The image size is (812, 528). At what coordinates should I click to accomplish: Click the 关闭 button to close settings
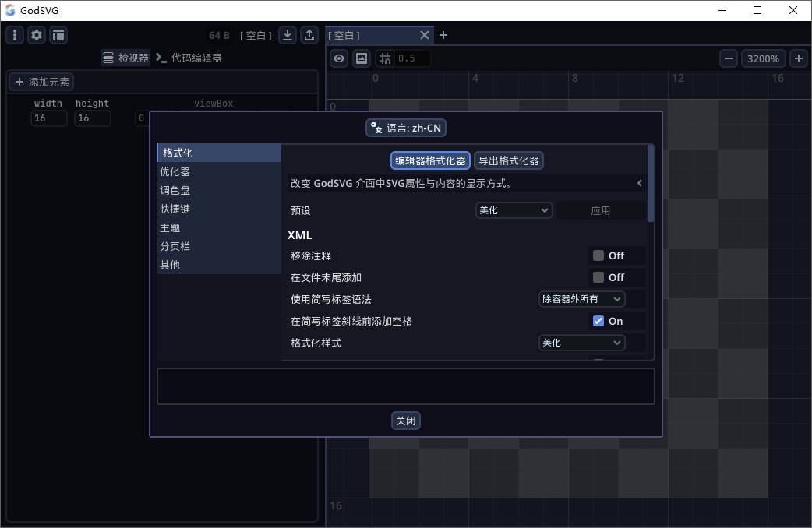(x=405, y=421)
